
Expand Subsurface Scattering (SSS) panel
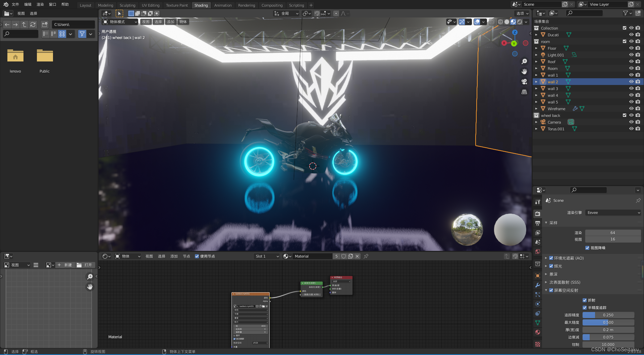point(546,282)
